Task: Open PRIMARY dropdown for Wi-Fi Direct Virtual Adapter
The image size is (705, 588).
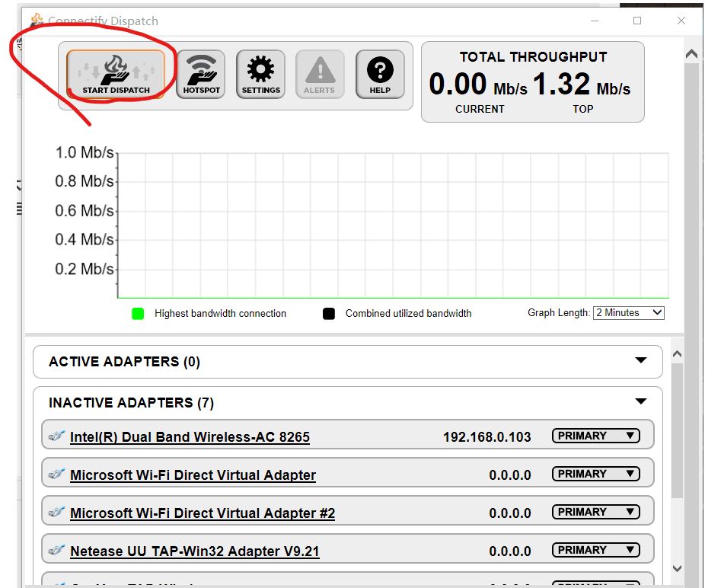Action: [595, 474]
